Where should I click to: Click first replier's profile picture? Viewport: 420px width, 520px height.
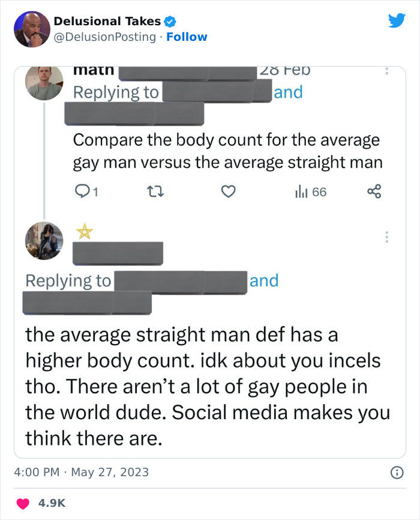pyautogui.click(x=44, y=82)
